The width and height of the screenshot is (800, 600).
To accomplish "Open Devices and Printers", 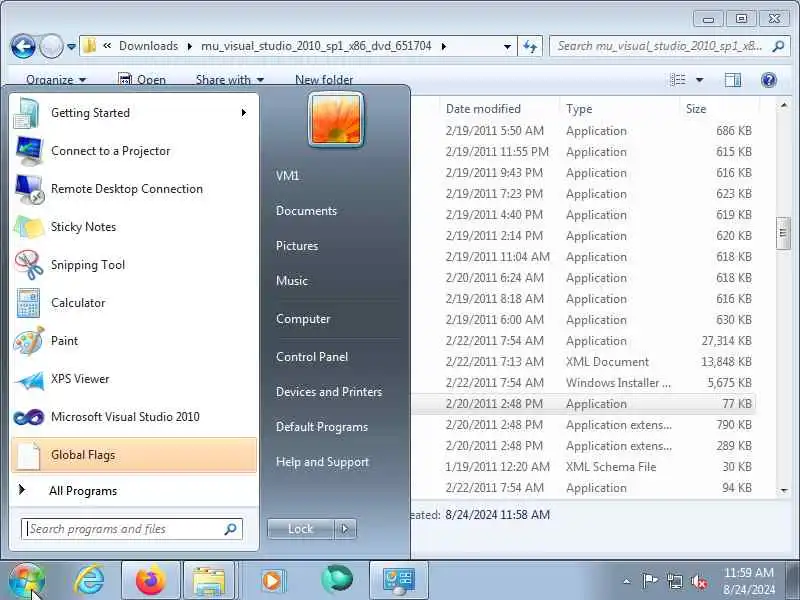I will [329, 392].
